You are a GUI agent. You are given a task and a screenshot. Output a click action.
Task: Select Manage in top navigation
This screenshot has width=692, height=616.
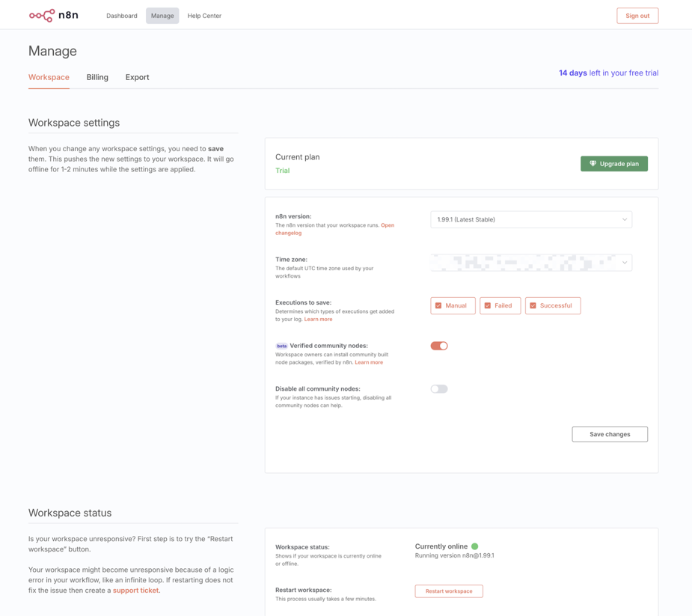click(x=162, y=16)
